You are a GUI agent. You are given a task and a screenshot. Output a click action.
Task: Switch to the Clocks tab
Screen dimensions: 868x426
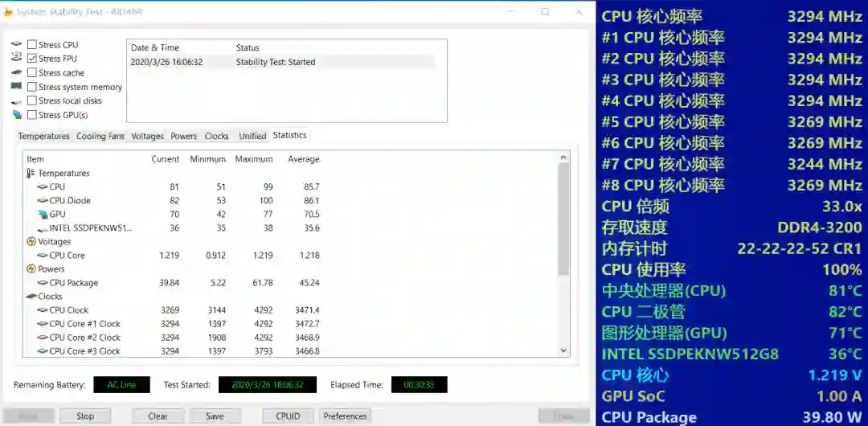[216, 137]
